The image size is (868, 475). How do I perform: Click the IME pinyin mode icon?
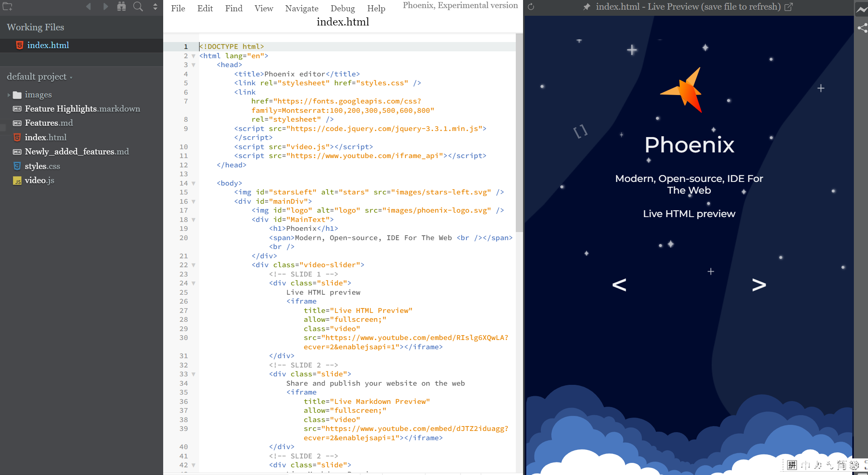(x=792, y=465)
